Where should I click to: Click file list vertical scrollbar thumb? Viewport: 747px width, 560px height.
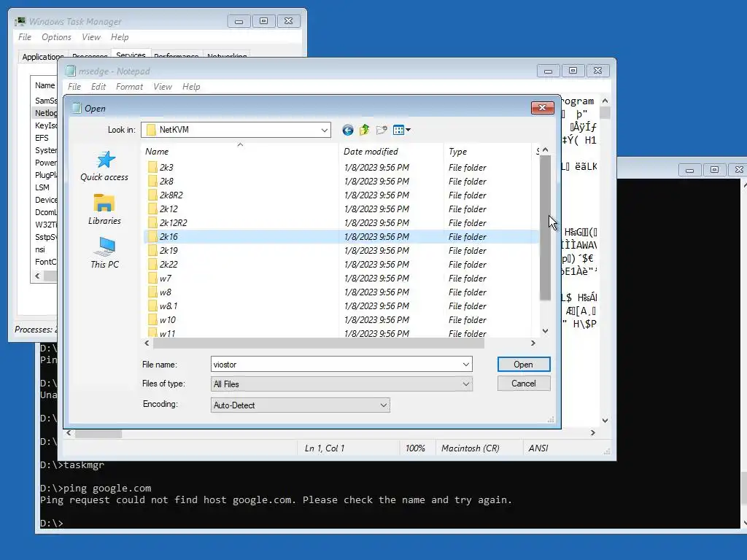(x=545, y=228)
